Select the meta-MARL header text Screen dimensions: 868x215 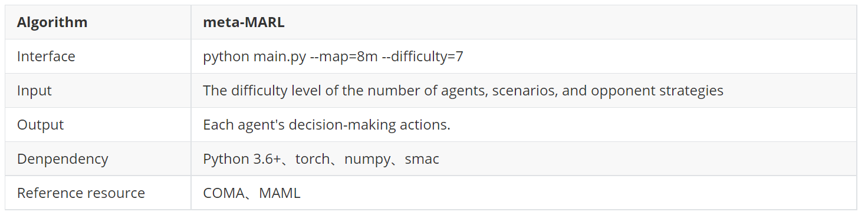(243, 22)
